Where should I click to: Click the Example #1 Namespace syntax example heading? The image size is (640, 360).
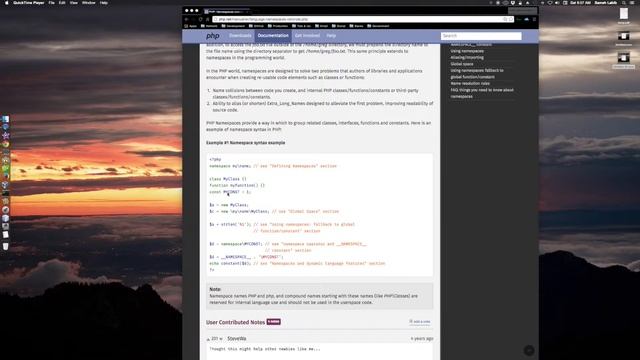click(x=245, y=143)
